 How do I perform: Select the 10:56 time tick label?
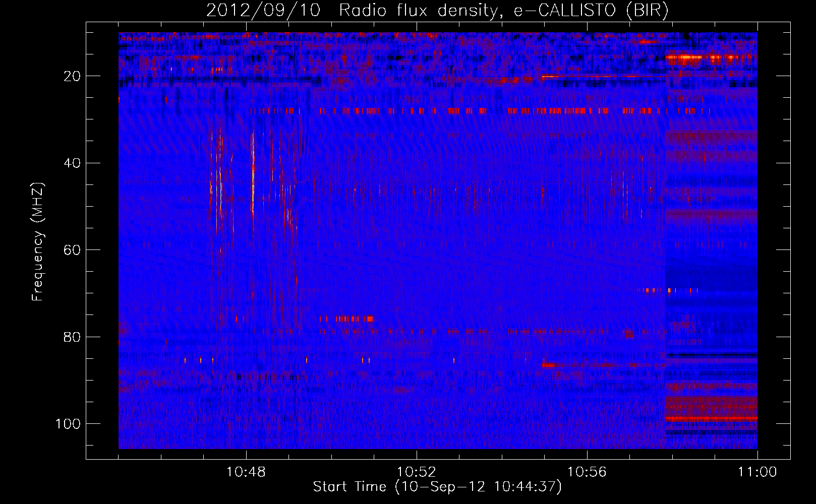pos(587,472)
